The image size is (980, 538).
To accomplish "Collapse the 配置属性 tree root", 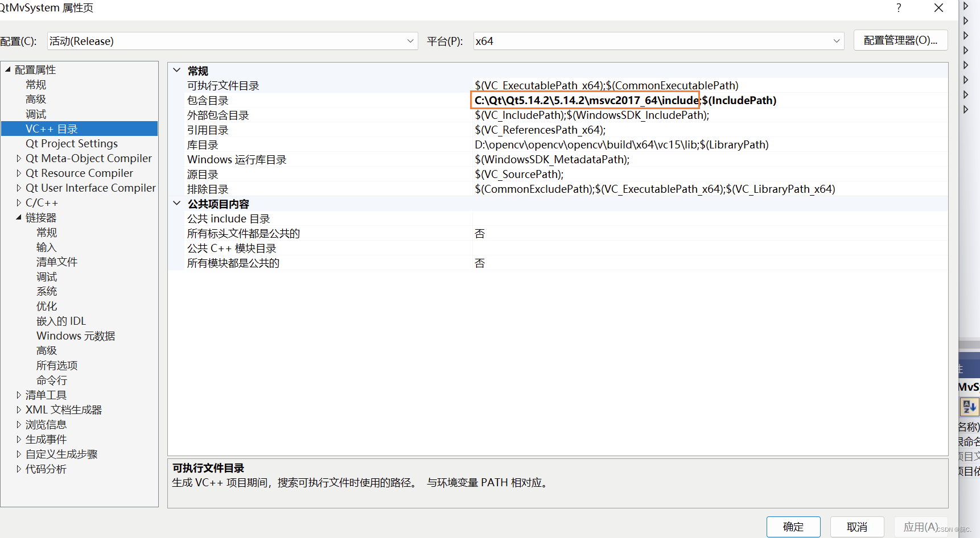I will (x=8, y=69).
